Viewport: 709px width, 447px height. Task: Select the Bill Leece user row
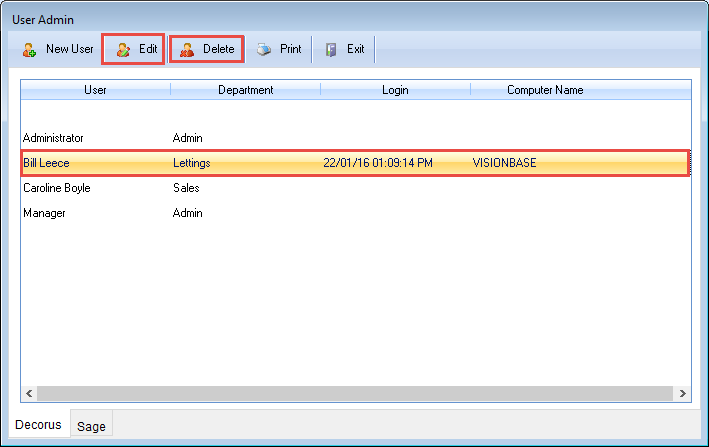355,163
